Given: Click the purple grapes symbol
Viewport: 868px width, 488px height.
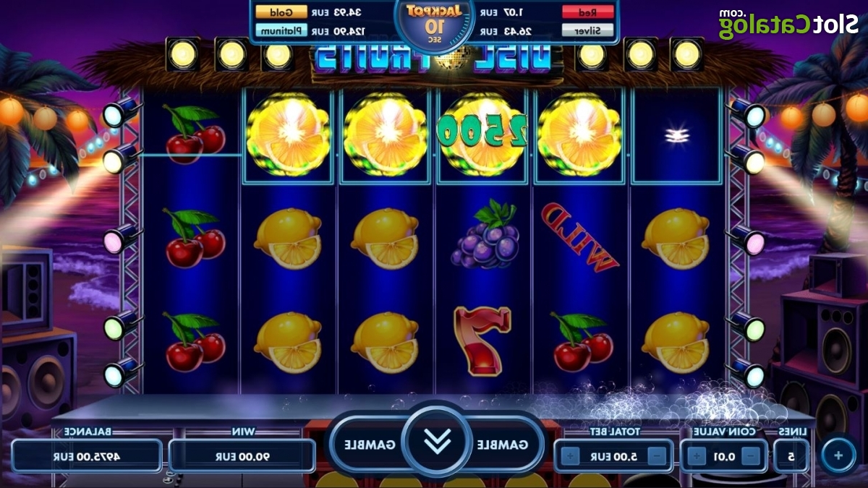Looking at the screenshot, I should coord(485,234).
